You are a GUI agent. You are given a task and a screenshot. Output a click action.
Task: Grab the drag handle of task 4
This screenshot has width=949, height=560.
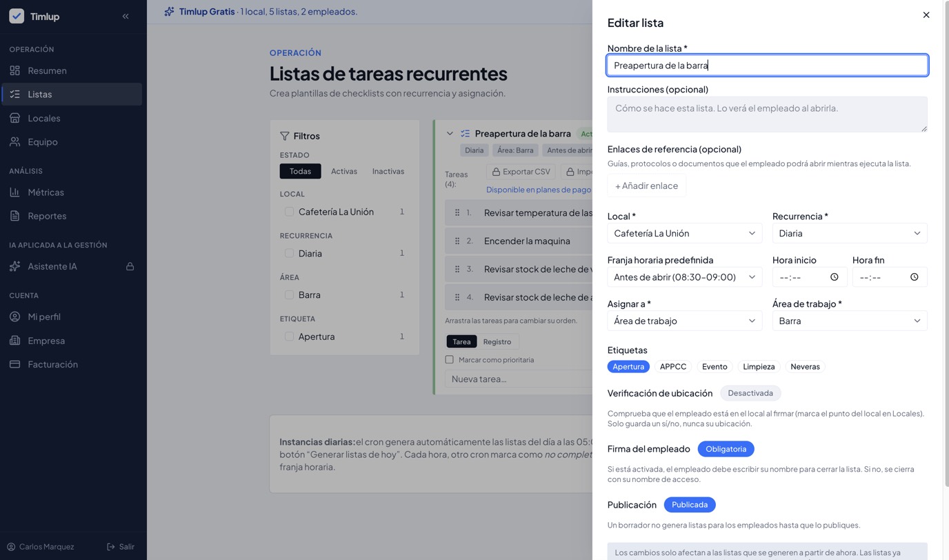457,297
